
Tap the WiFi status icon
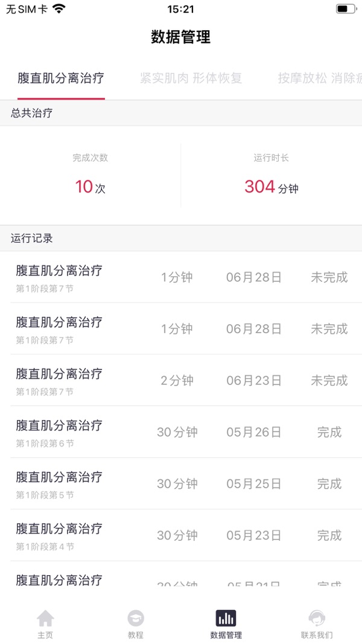[59, 9]
